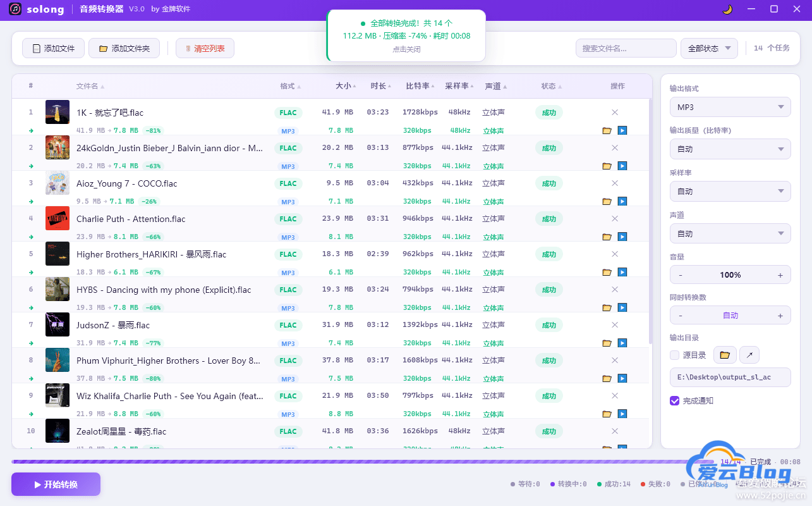The height and width of the screenshot is (506, 812).
Task: Open output folder for 1K - 就忘了吧.flac
Action: 607,130
